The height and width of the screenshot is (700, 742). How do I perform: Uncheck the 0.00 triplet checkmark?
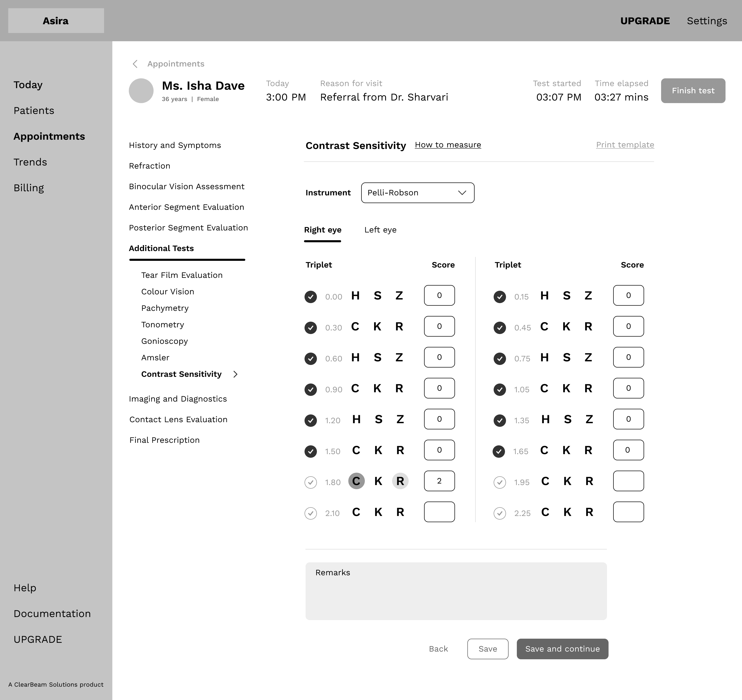pos(310,297)
